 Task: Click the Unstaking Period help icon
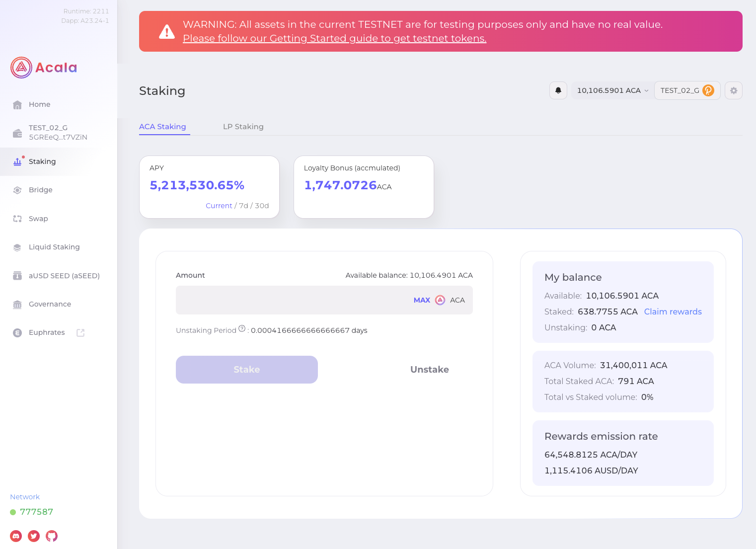click(x=242, y=329)
